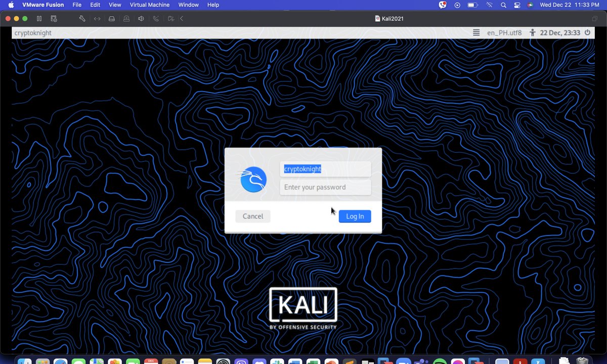
Task: Click the Kali dragon user avatar
Action: (x=253, y=179)
